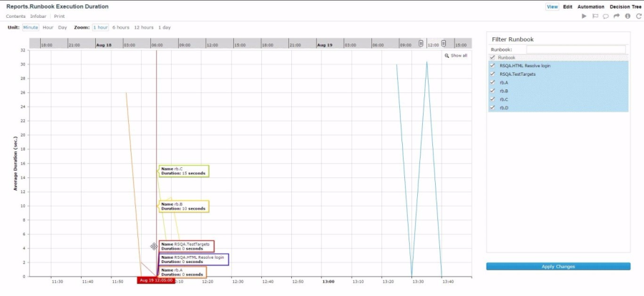644x296 pixels.
Task: Click the Runbook filter text field
Action: tap(576, 49)
